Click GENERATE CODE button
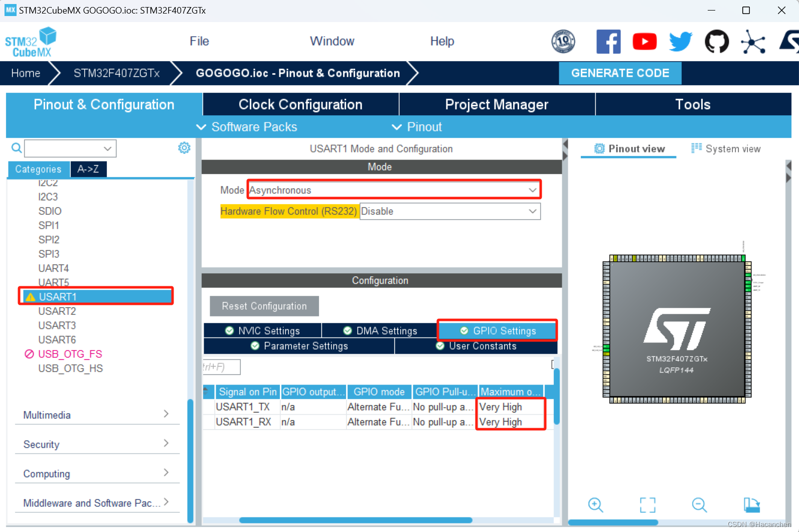 620,73
